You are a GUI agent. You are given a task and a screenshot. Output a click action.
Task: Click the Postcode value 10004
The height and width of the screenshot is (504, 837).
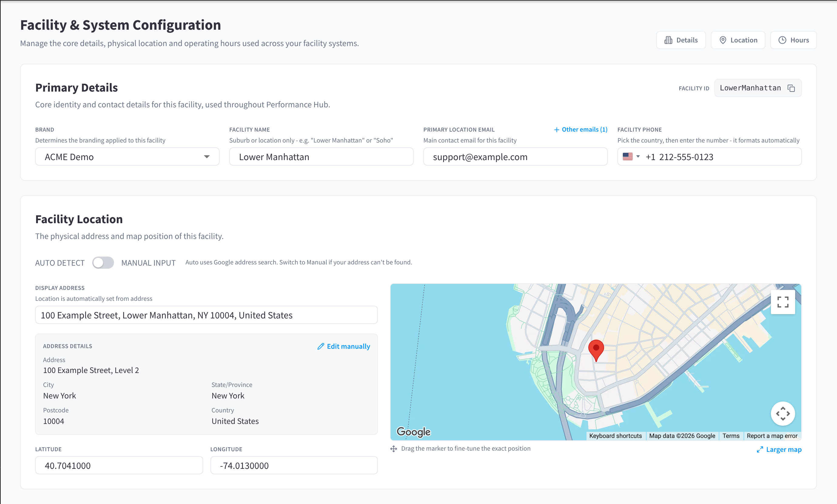coord(54,421)
